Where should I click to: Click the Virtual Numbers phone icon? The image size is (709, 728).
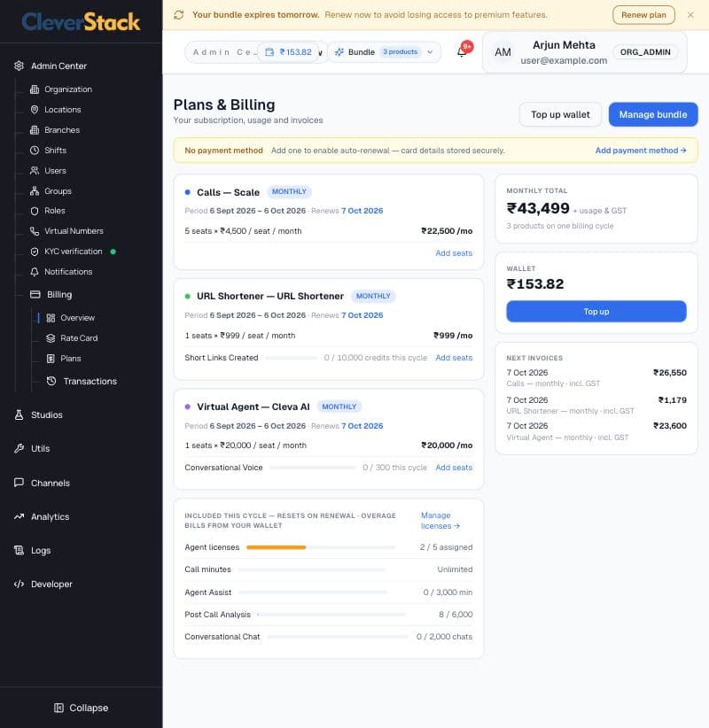point(35,231)
